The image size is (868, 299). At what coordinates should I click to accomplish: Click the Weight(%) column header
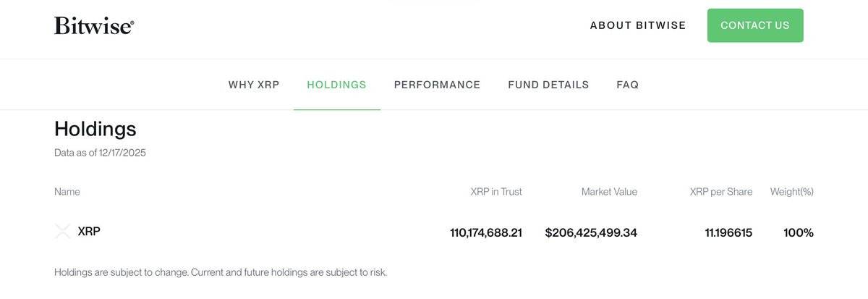click(792, 192)
